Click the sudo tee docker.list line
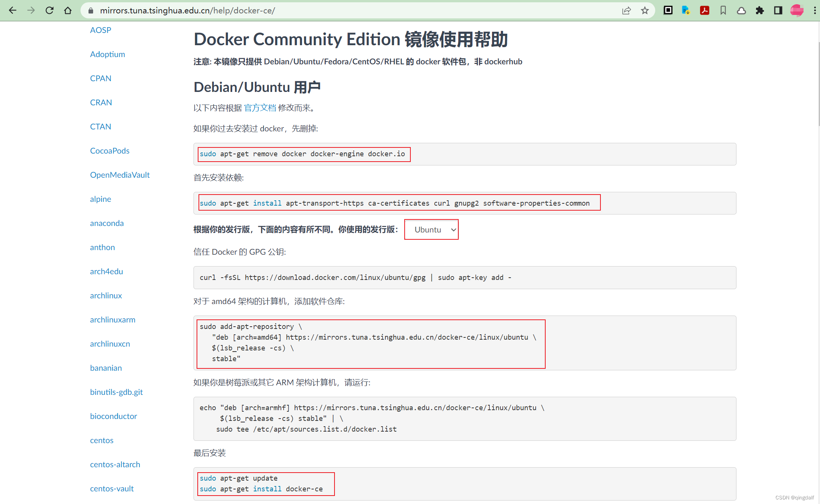 (306, 429)
